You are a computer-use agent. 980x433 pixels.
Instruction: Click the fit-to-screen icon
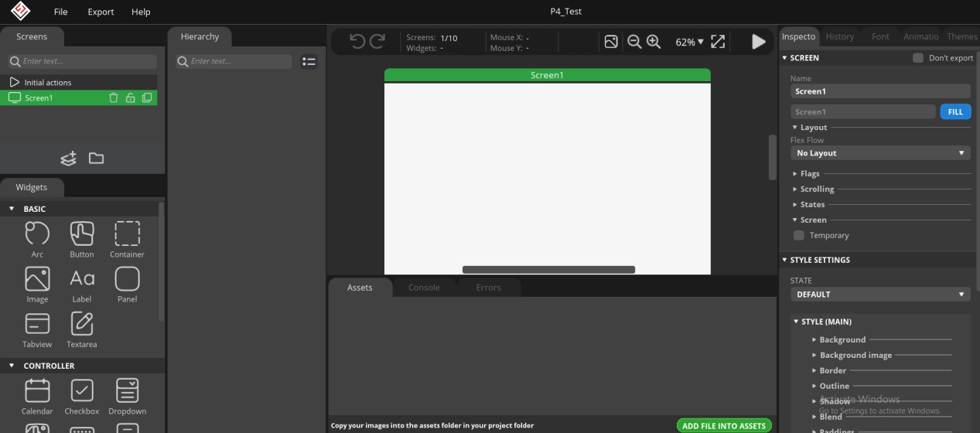[x=718, y=42]
